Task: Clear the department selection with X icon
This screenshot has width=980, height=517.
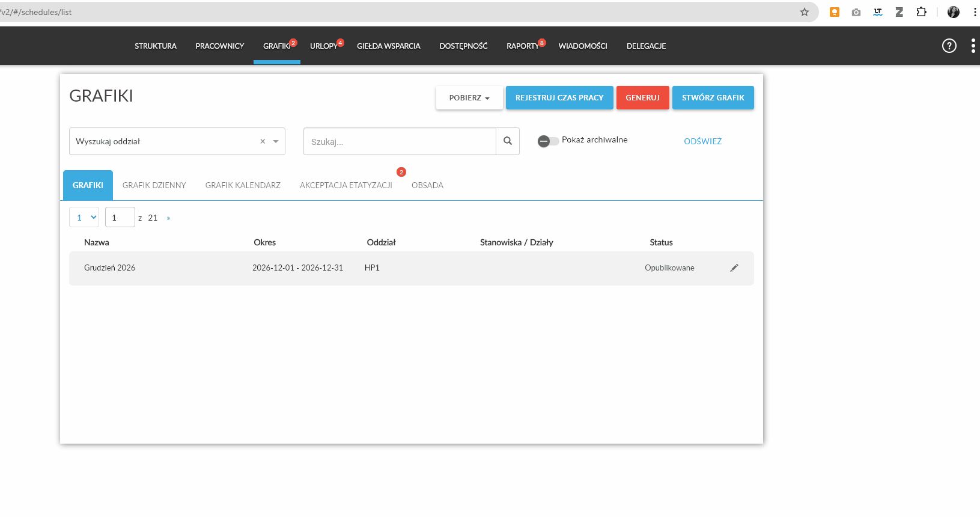Action: 263,141
